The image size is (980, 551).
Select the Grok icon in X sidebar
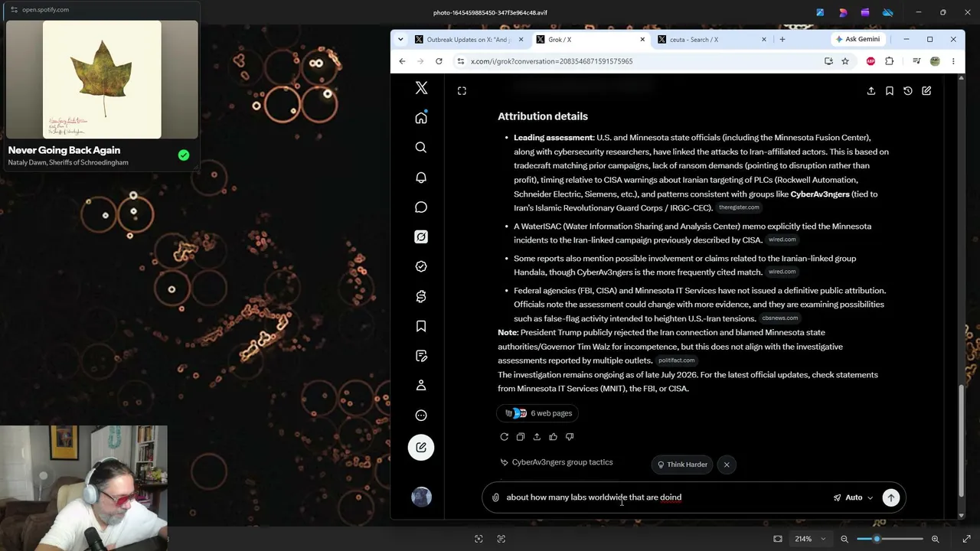pyautogui.click(x=421, y=237)
